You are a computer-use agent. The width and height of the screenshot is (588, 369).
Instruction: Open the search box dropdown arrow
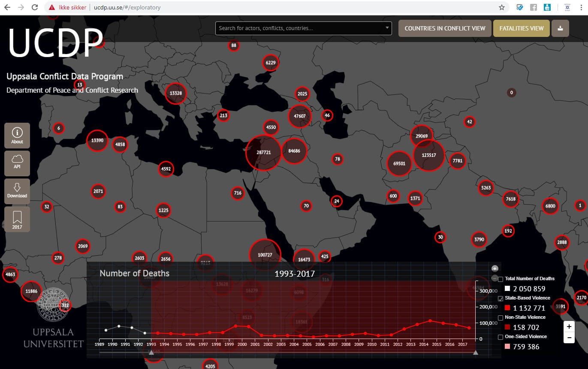coord(387,28)
